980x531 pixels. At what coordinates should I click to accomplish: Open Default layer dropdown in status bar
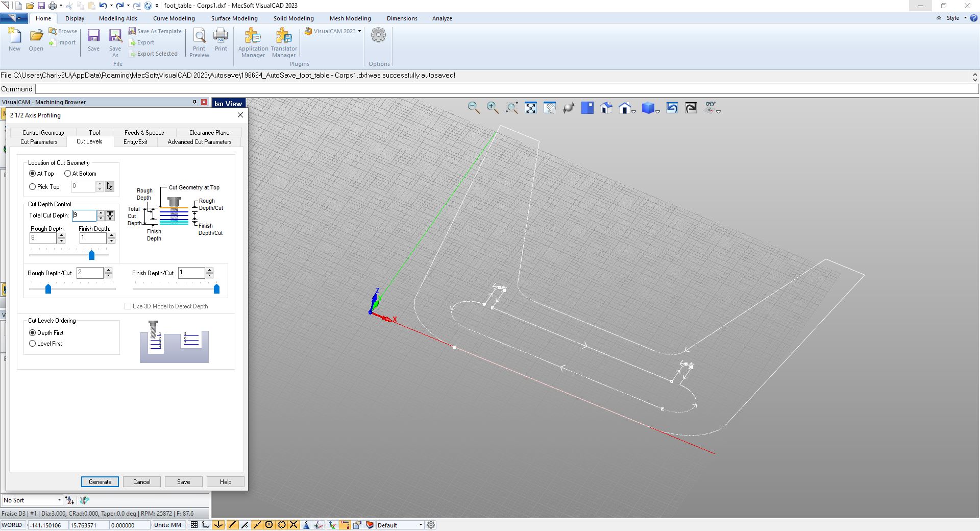click(x=421, y=525)
